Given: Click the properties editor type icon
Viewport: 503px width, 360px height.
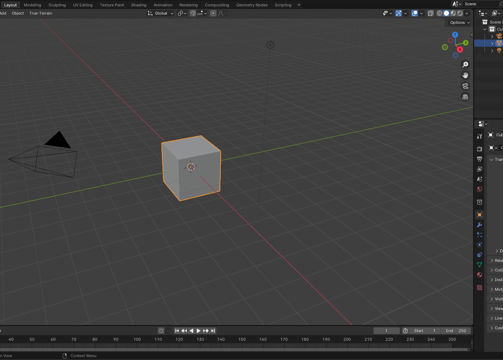Looking at the screenshot, I should pos(482,124).
